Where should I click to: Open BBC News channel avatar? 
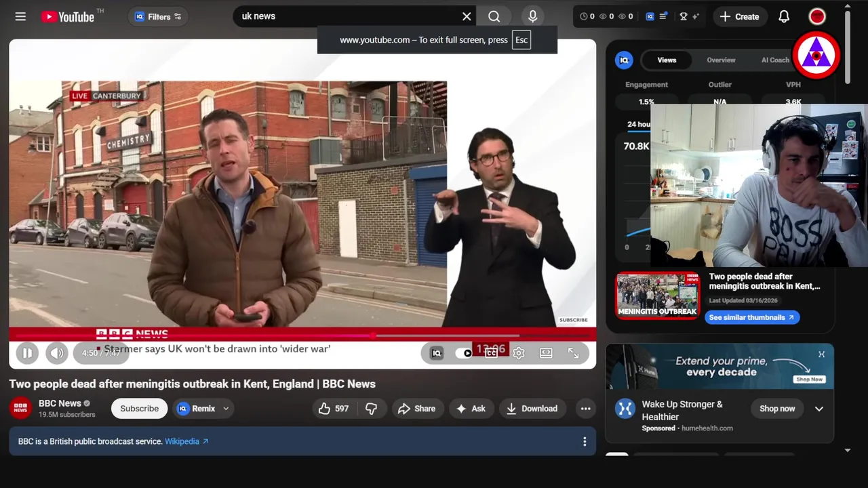coord(20,408)
